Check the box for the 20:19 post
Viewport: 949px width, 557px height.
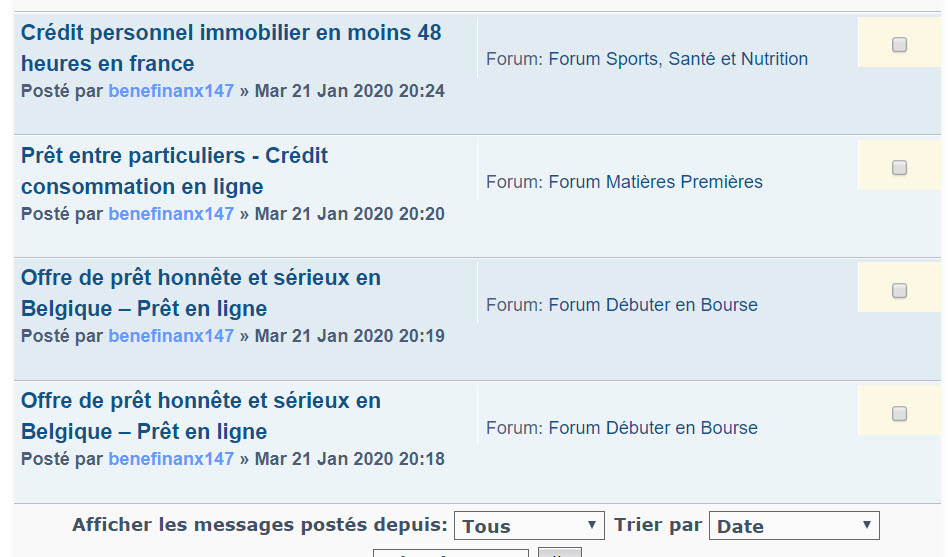click(899, 291)
